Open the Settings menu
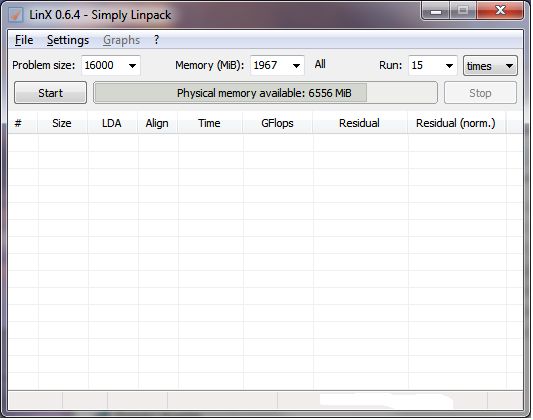Image resolution: width=533 pixels, height=420 pixels. [68, 40]
